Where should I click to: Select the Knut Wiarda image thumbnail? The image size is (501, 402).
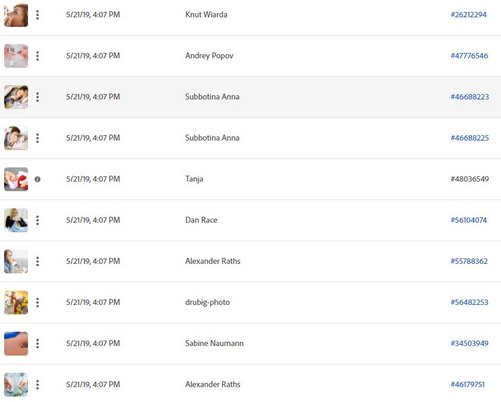click(16, 15)
